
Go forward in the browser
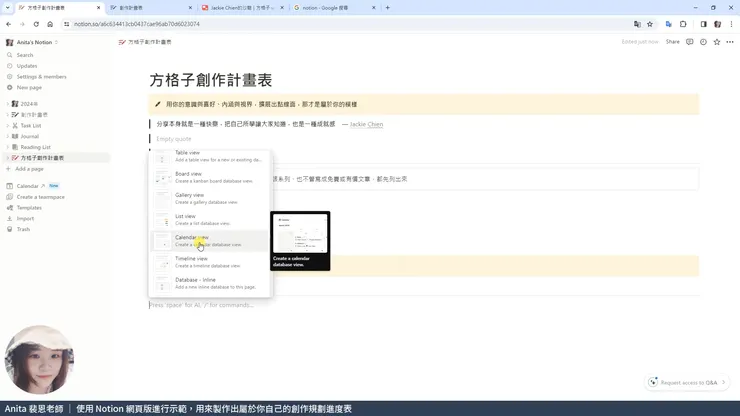22,24
